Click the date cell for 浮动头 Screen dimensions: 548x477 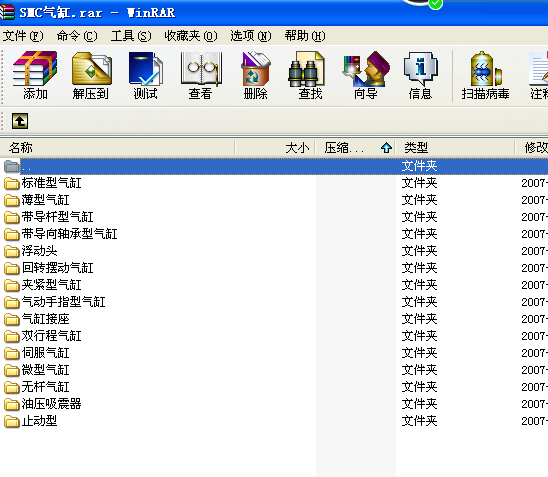[534, 251]
